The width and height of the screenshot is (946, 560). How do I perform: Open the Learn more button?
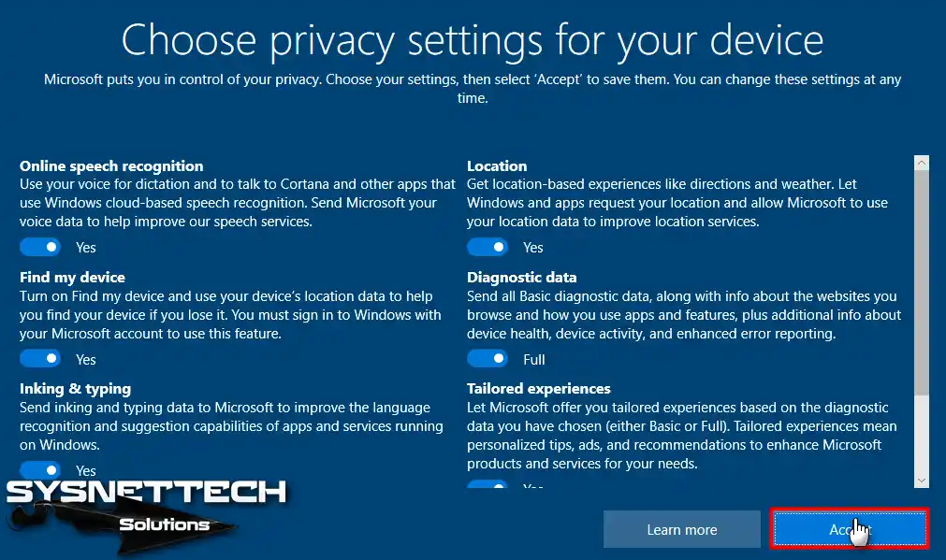[x=681, y=529]
